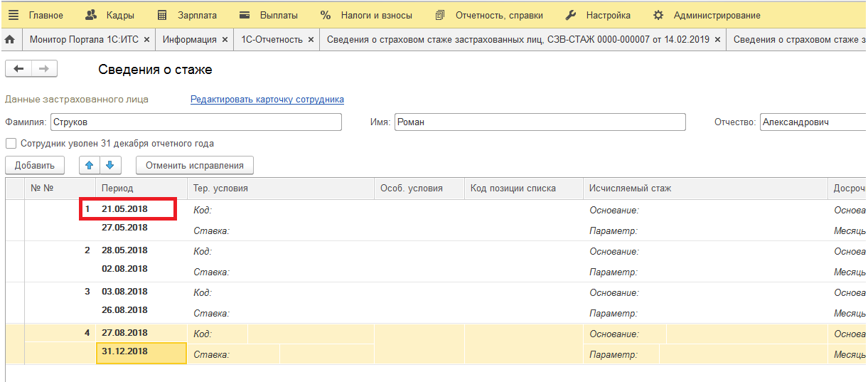Click the Отменить исправления button
The image size is (868, 382).
194,166
